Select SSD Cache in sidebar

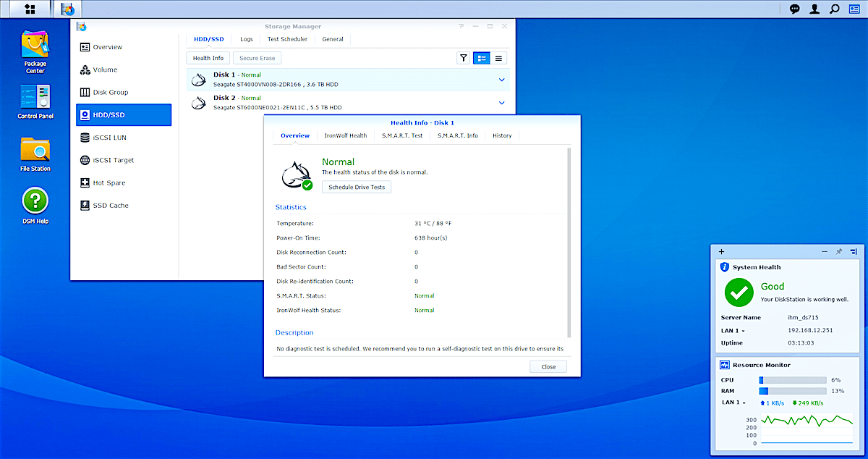[x=124, y=206]
